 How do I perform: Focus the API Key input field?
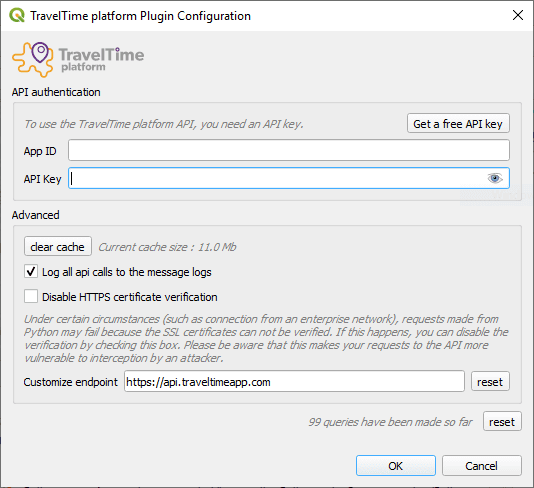(x=289, y=178)
